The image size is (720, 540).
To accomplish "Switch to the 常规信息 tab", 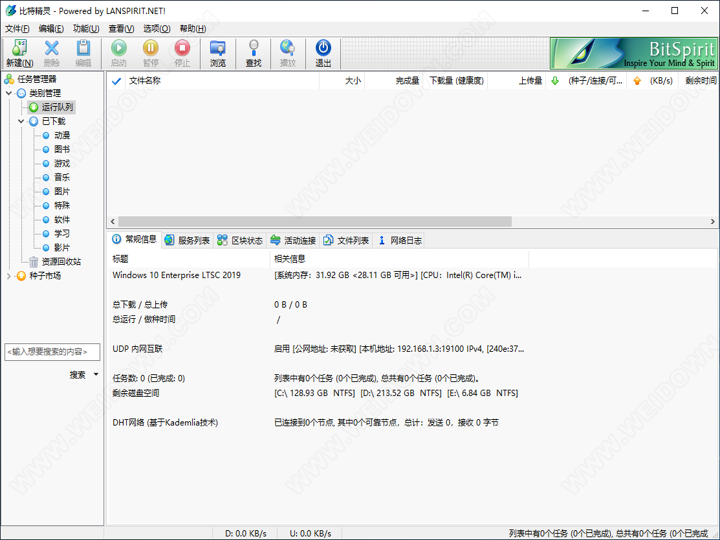I will 135,240.
